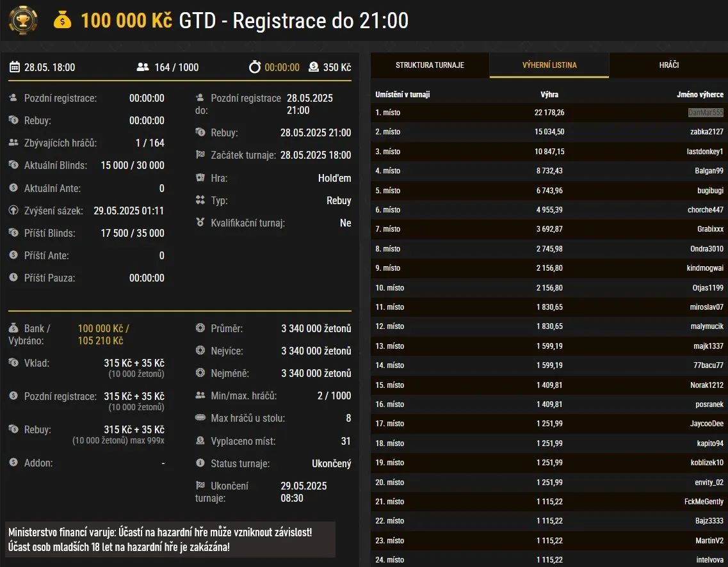728x567 pixels.
Task: Click the bank icon next to Bank / Vybráno
Action: 13,328
